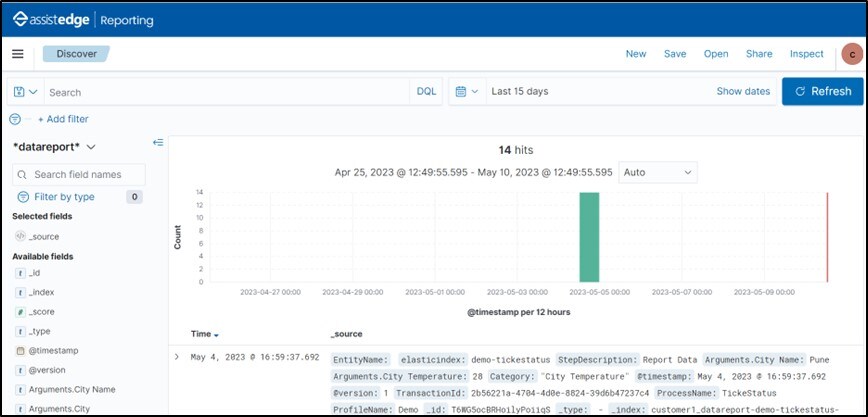Open the saved query menu icon
The height and width of the screenshot is (417, 868).
tap(25, 92)
